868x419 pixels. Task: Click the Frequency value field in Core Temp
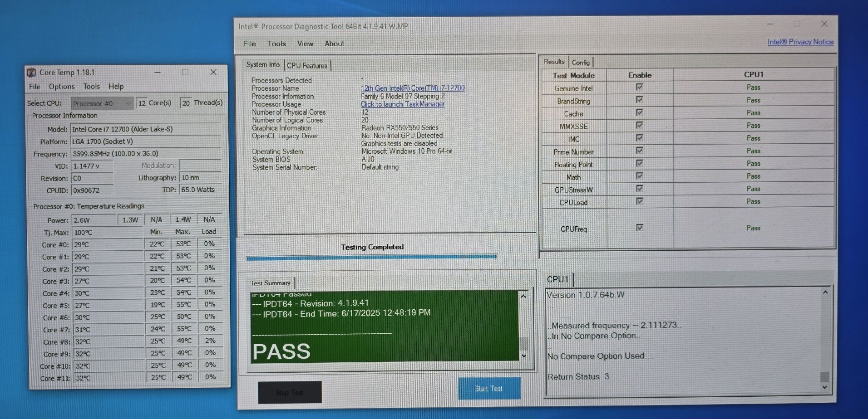point(146,154)
